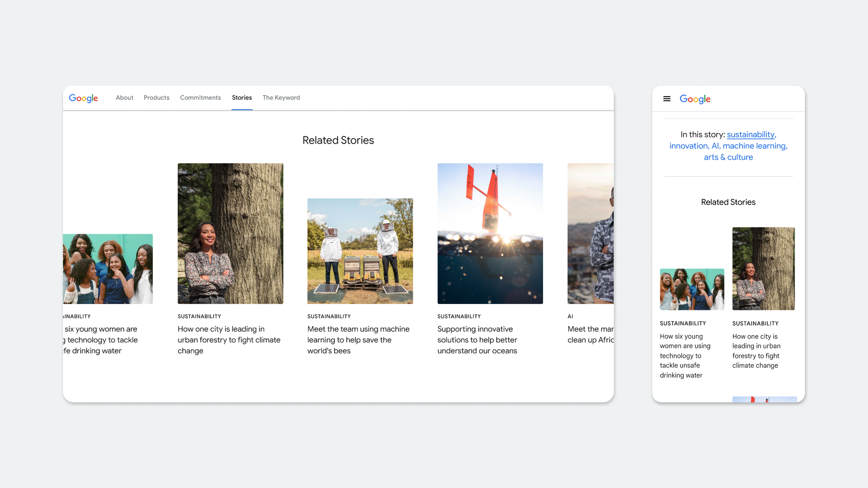Open the About navigation tab
Screen dimensions: 868x488
124,97
